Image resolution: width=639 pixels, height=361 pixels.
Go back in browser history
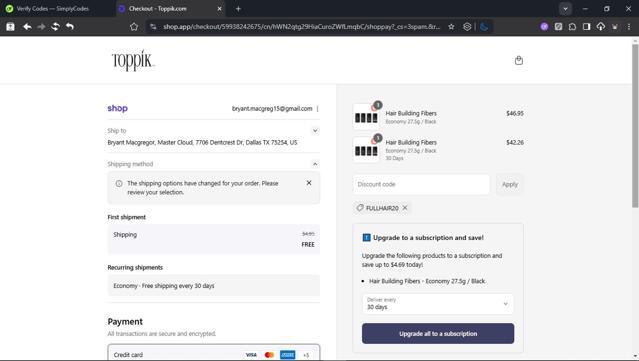(27, 26)
